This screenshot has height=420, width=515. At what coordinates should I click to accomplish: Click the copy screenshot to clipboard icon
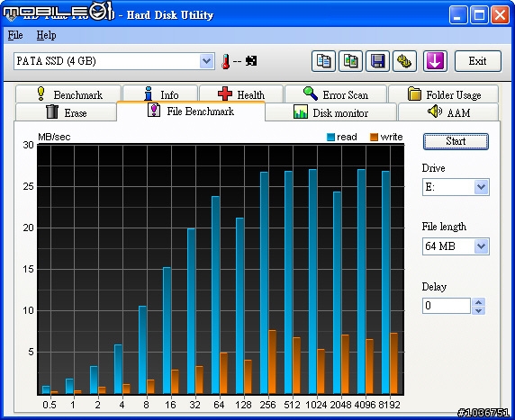point(350,61)
